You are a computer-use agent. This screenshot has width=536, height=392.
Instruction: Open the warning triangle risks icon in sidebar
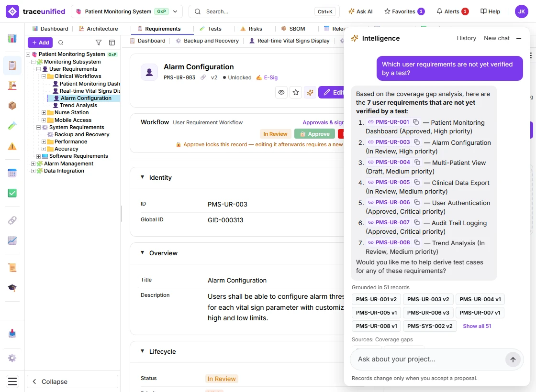(12, 146)
